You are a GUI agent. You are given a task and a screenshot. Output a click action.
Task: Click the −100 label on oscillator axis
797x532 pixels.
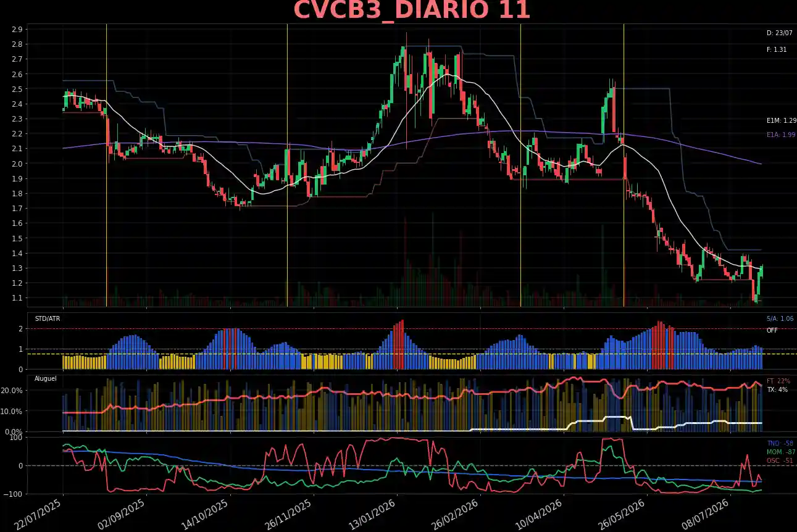[14, 494]
